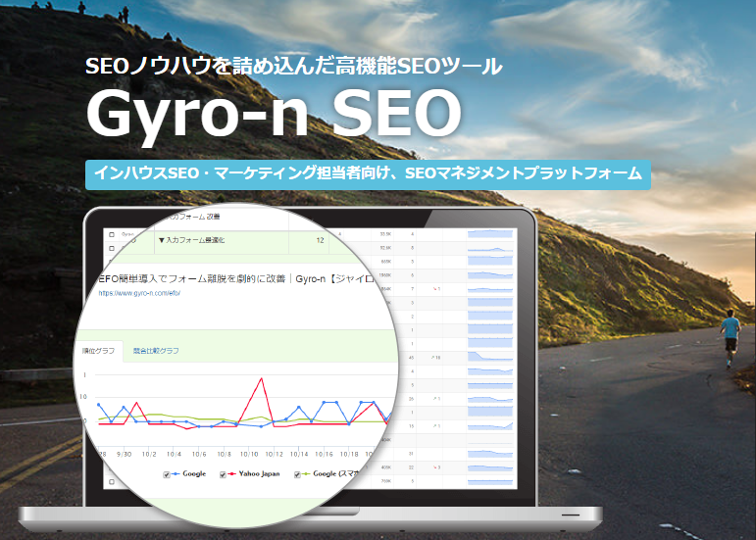This screenshot has height=540, width=756.
Task: Click the EFO簡単導入 page title
Action: pyautogui.click(x=236, y=279)
